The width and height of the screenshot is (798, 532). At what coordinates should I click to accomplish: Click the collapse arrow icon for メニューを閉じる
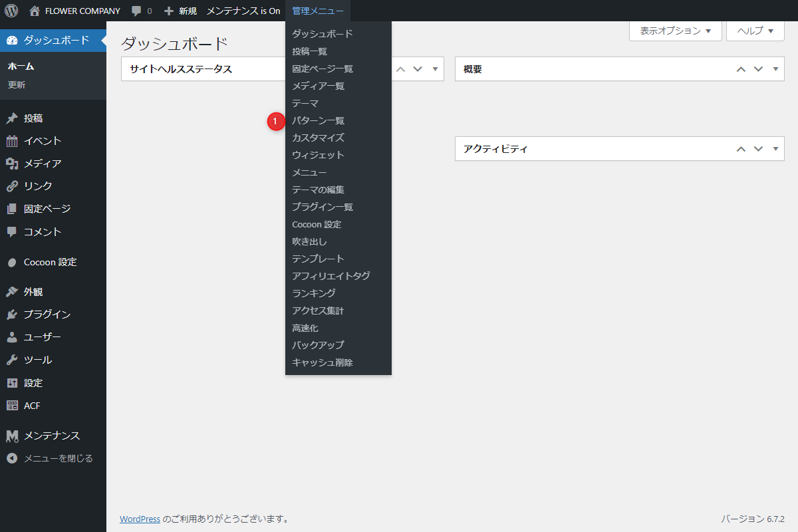12,458
